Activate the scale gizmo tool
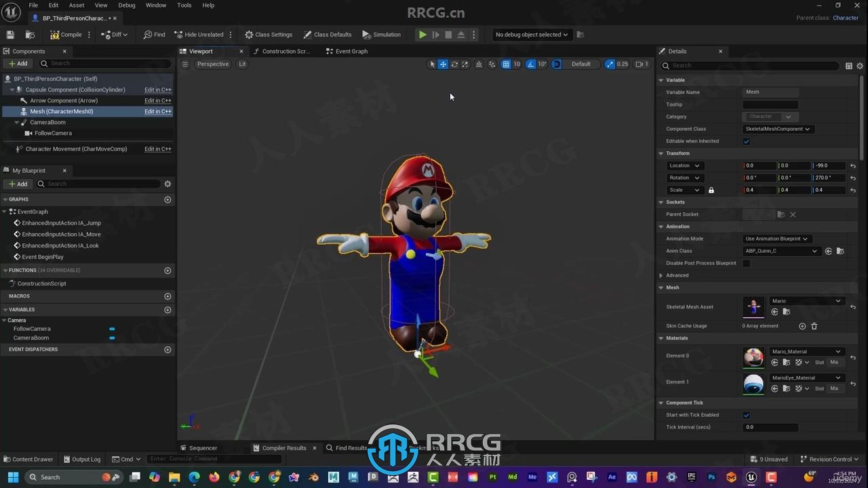 [465, 64]
